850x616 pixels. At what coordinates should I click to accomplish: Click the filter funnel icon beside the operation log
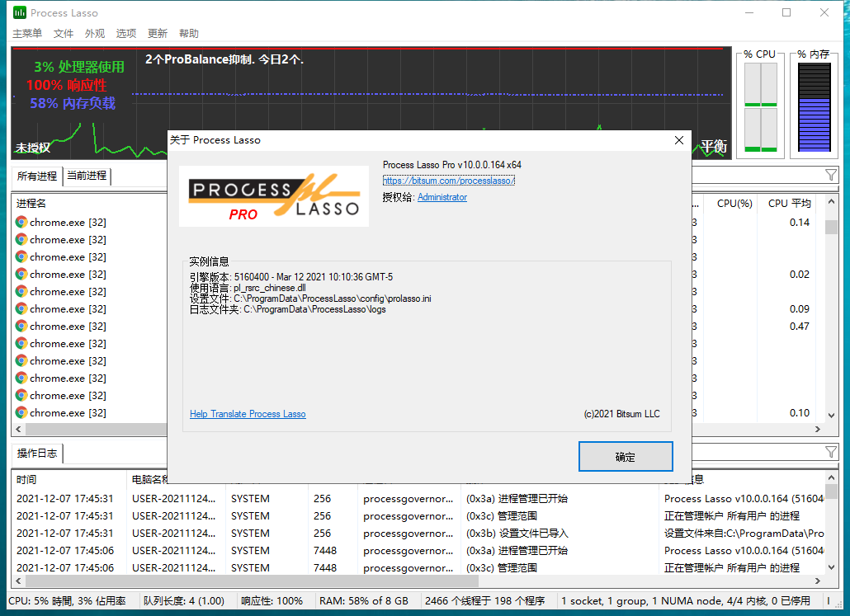pyautogui.click(x=832, y=452)
